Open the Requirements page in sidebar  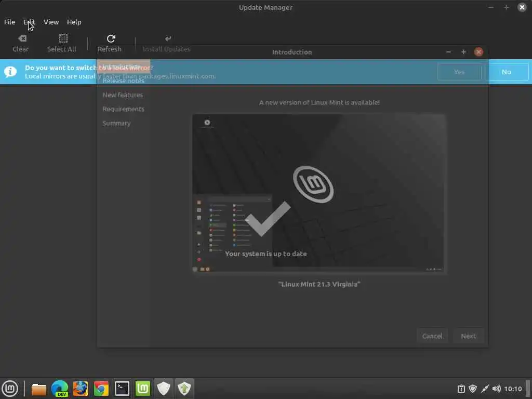[124, 109]
